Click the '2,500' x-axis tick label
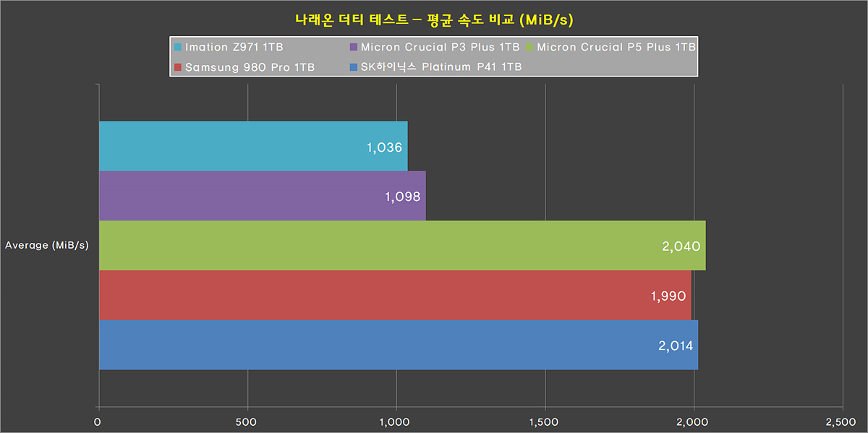The width and height of the screenshot is (868, 433). coord(843,421)
